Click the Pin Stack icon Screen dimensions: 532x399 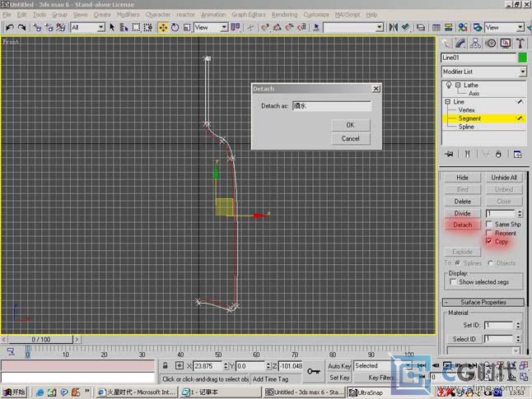click(x=449, y=154)
